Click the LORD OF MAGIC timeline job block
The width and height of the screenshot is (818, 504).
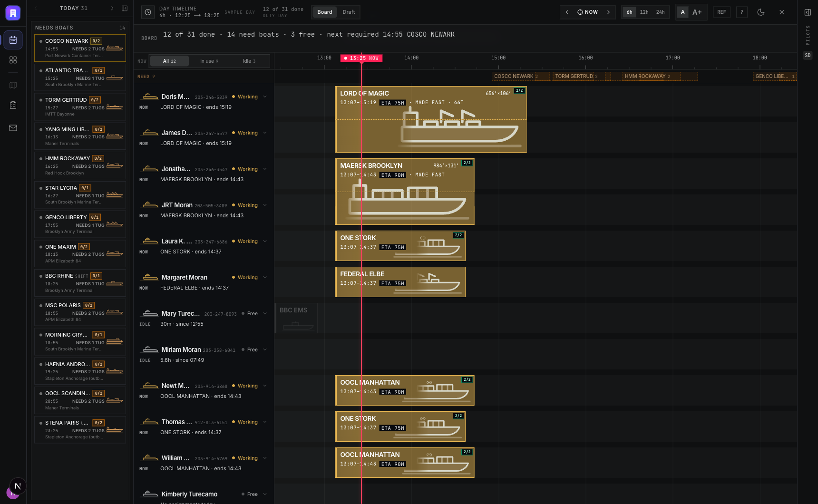click(431, 119)
